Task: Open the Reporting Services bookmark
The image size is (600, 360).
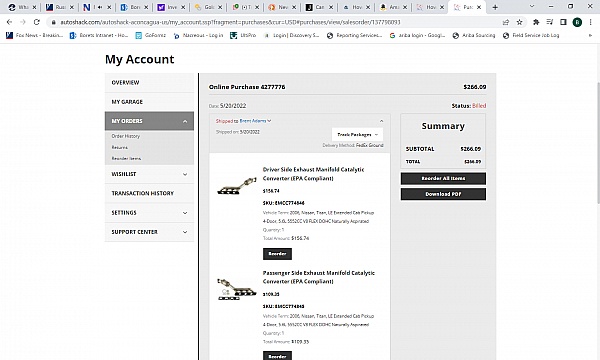Action: pos(354,35)
